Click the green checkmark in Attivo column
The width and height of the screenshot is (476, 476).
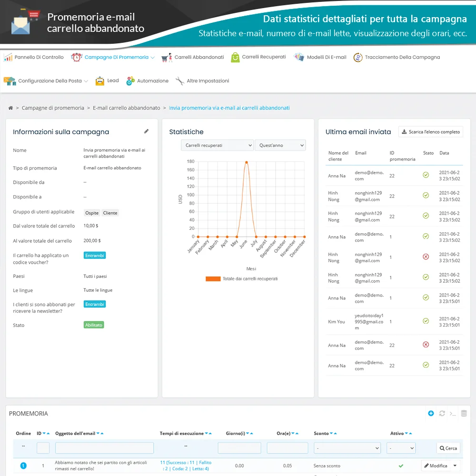[401, 466]
